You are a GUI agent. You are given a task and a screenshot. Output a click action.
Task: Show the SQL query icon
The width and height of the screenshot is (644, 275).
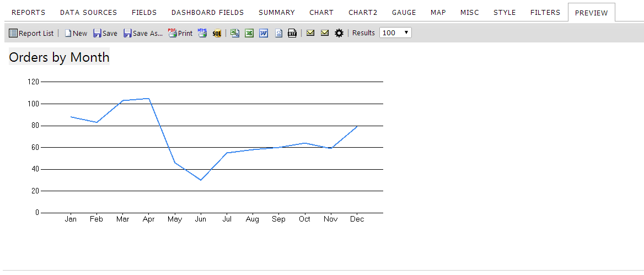(217, 34)
